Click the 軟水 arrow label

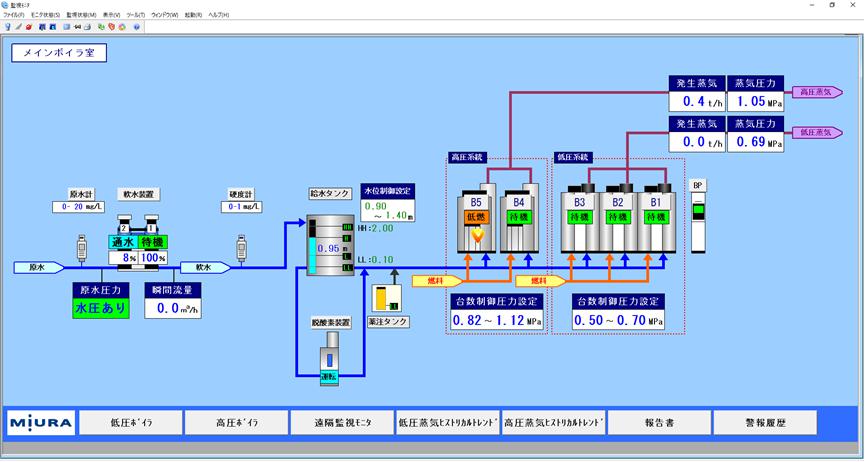[x=205, y=268]
